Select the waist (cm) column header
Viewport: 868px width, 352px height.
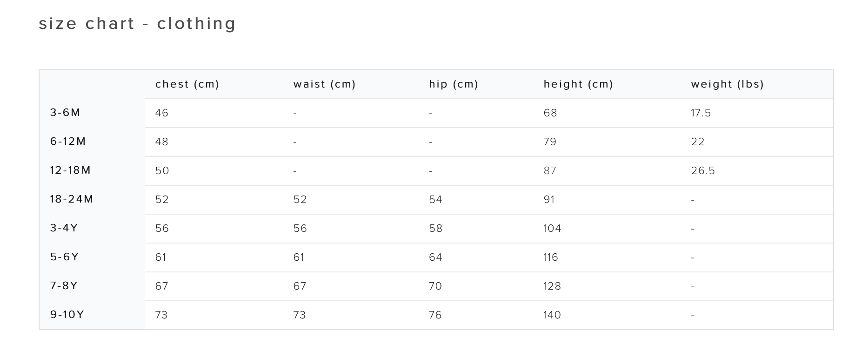click(324, 84)
